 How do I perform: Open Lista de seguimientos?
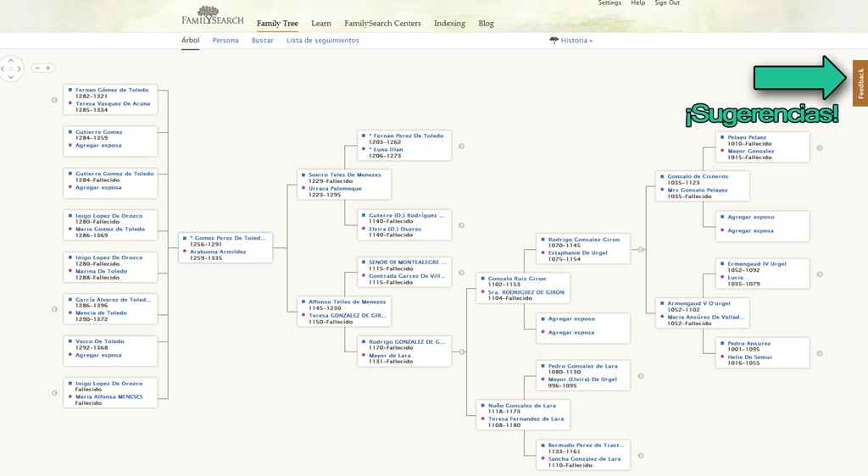click(x=323, y=41)
